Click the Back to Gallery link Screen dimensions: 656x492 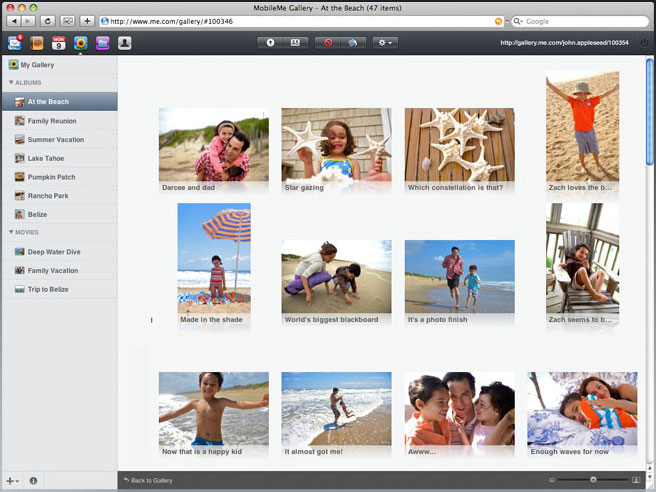click(x=148, y=480)
